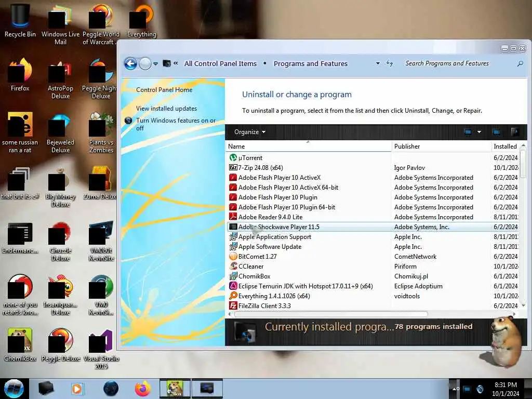Open Plants vs Zombies shortcut
The width and height of the screenshot is (532, 399).
click(x=101, y=133)
